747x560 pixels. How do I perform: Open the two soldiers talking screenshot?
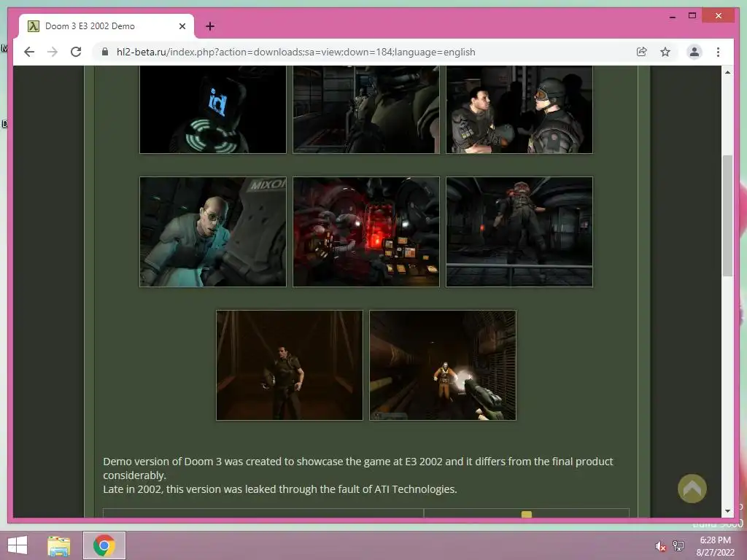[519, 109]
